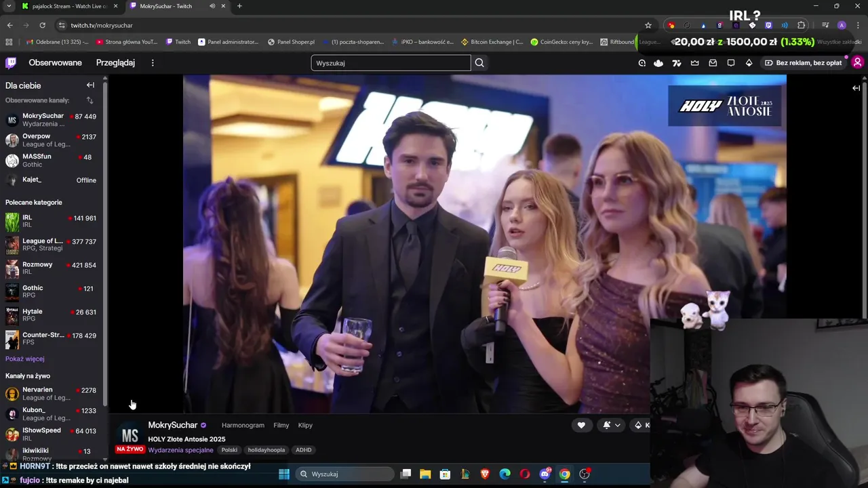Launch Opera browser from the taskbar
Viewport: 868px width, 488px height.
[x=525, y=474]
